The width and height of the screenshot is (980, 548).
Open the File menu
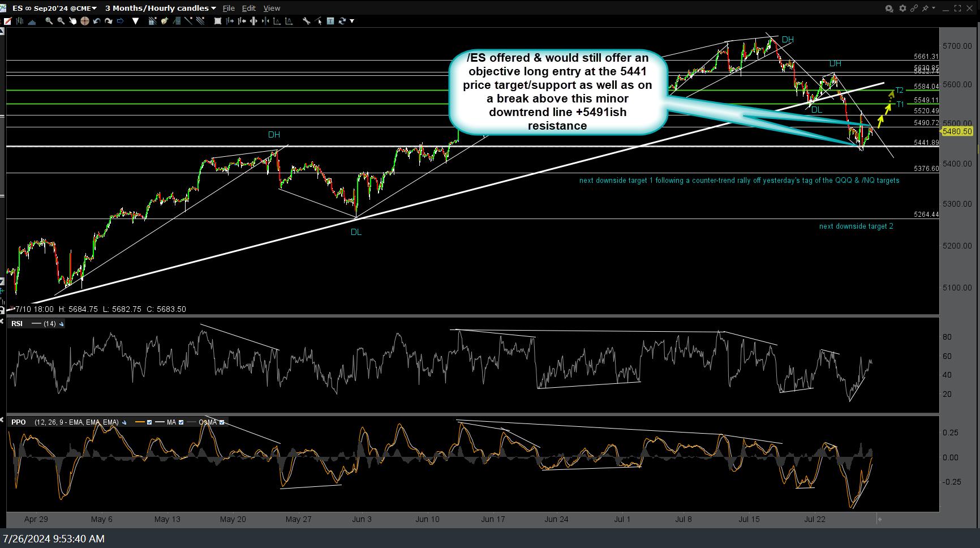tap(229, 8)
